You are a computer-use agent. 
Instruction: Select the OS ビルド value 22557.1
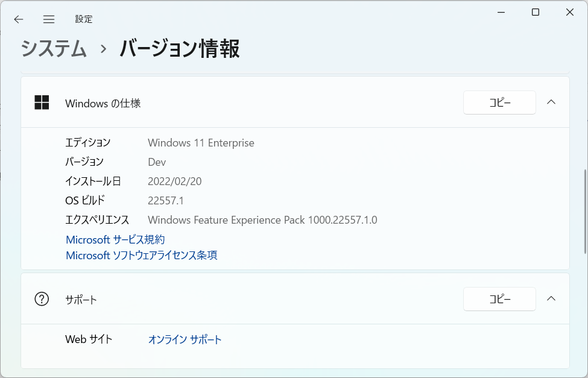pos(166,201)
